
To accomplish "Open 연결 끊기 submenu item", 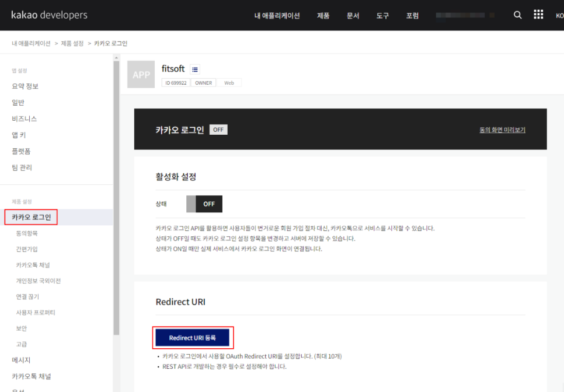I will click(x=27, y=297).
